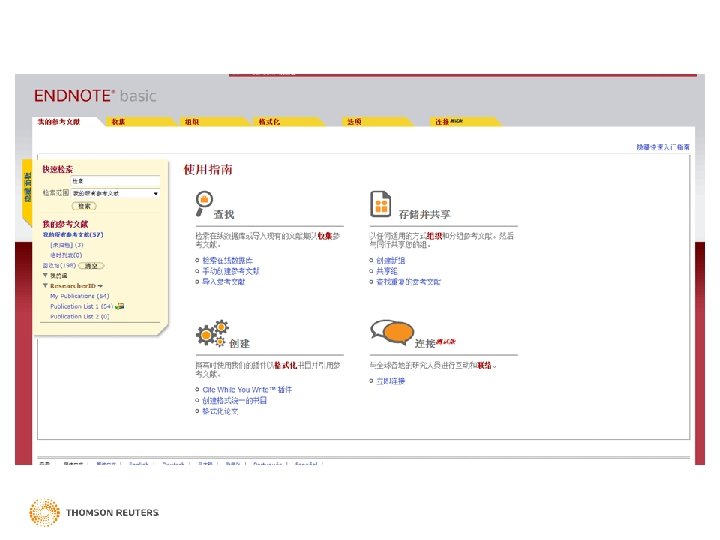Screen dimensions: 720x540
Task: Open the 连接 tab
Action: point(449,122)
